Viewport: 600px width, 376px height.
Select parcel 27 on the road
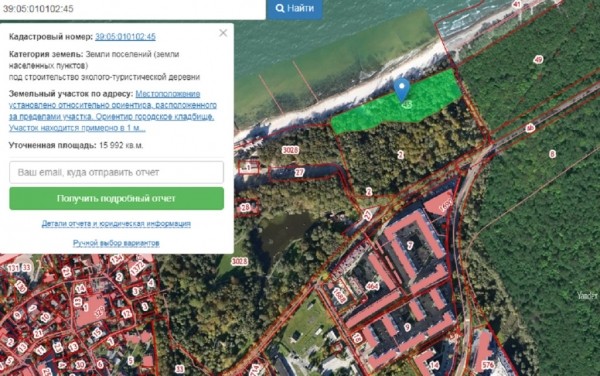coord(299,173)
